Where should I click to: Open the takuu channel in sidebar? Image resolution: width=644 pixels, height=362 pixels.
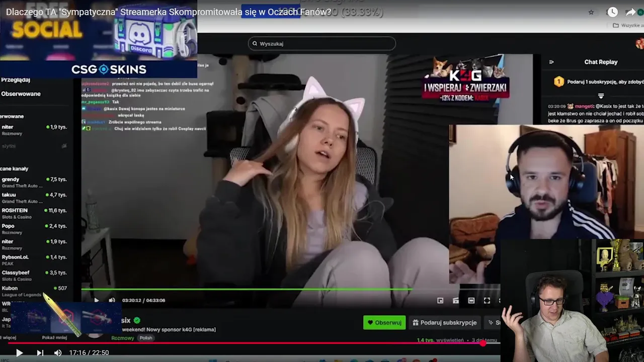point(34,198)
